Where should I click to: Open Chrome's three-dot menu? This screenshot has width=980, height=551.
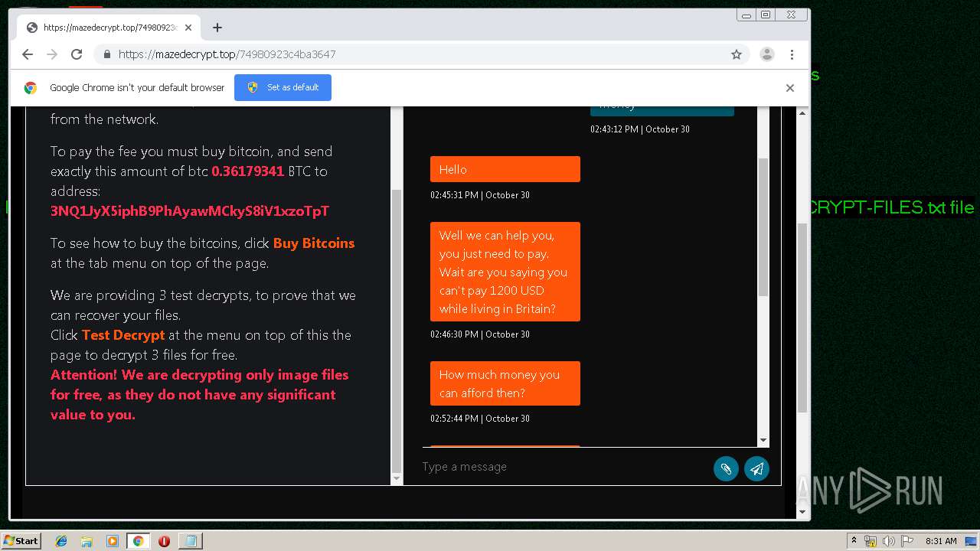click(792, 54)
